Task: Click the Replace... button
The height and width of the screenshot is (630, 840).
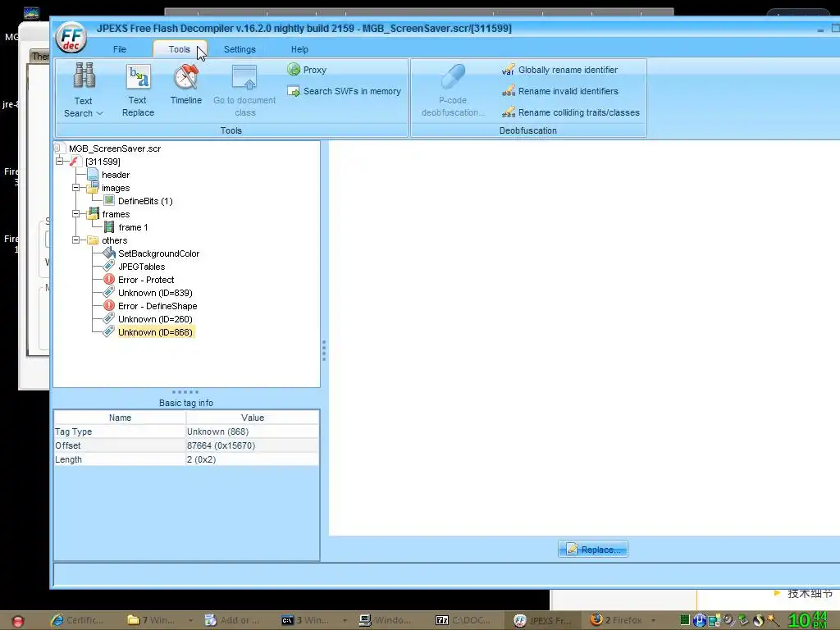Action: (593, 549)
